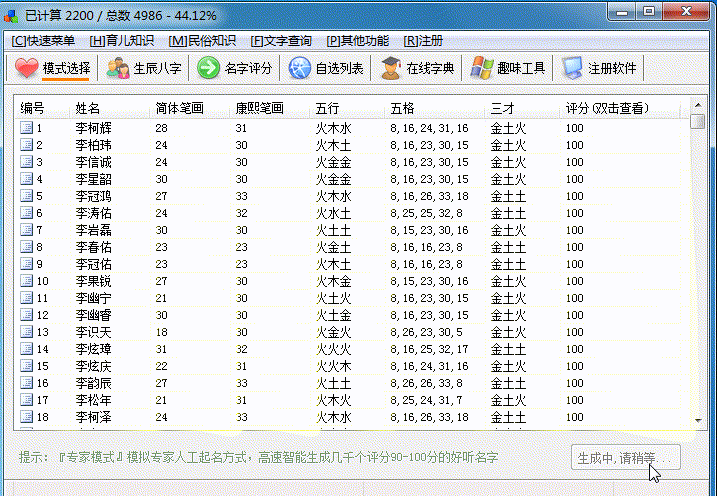Image resolution: width=717 pixels, height=496 pixels.
Task: Open the 自选列表 toolbar icon
Action: coord(300,68)
